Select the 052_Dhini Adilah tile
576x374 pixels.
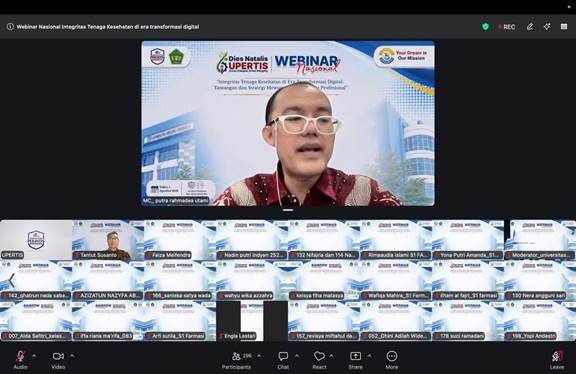pos(396,321)
